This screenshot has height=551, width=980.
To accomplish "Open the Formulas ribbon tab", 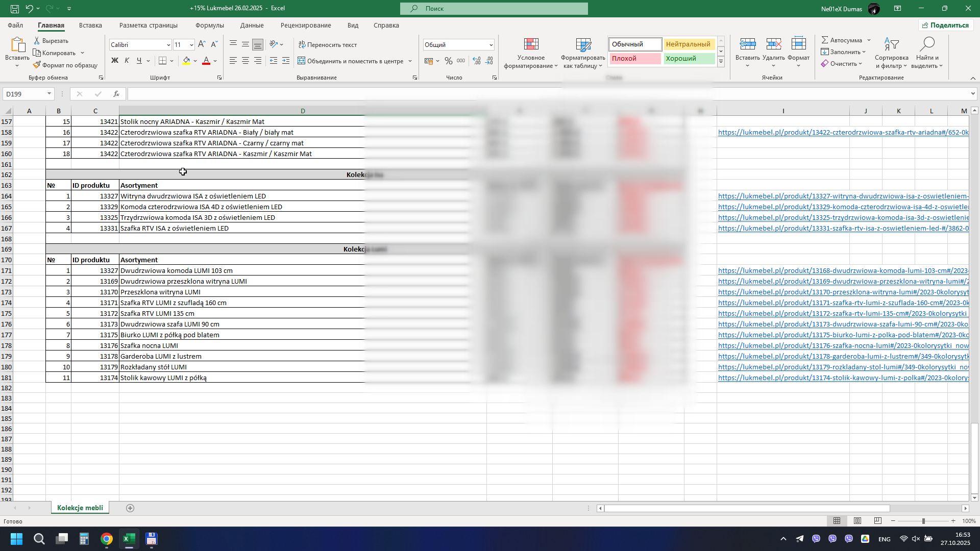I will coord(209,26).
